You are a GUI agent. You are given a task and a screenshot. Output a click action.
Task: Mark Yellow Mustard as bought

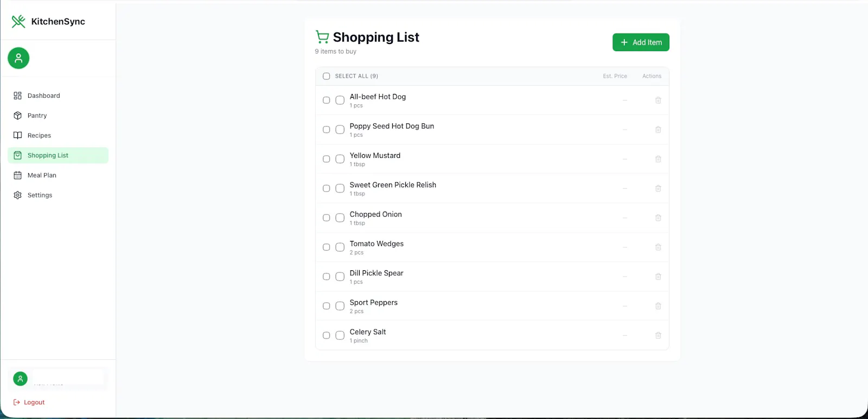click(340, 159)
